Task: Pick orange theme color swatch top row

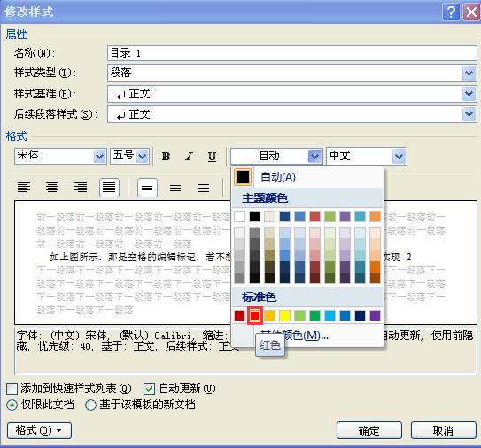Action: 376,217
